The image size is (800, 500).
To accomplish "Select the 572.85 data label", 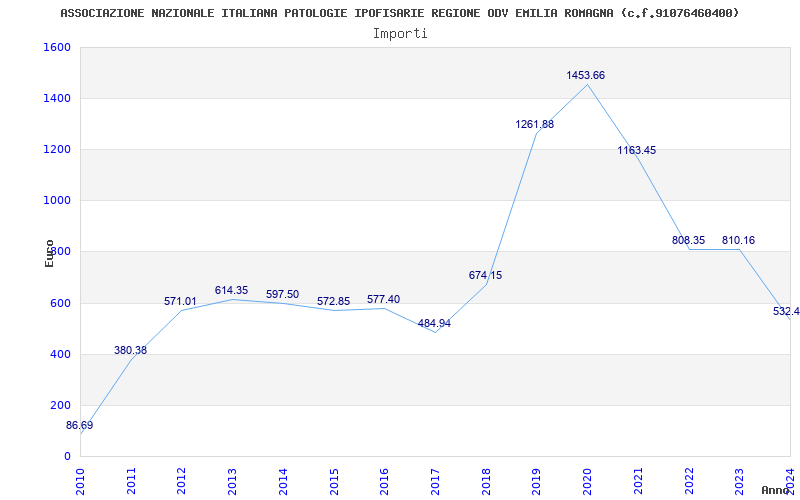I will click(333, 302).
